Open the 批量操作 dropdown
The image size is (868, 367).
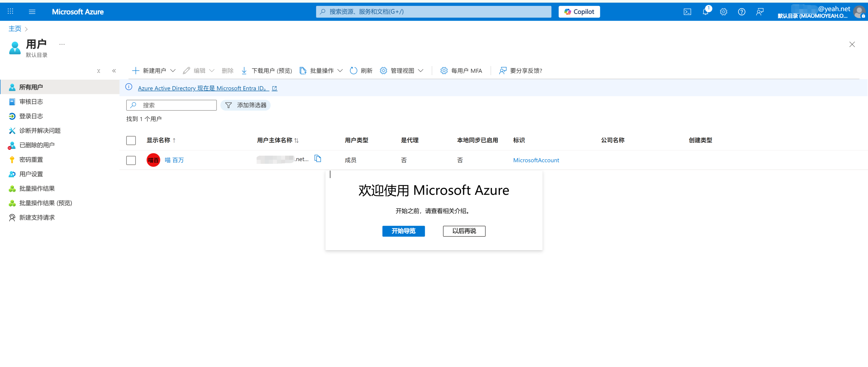tap(340, 71)
